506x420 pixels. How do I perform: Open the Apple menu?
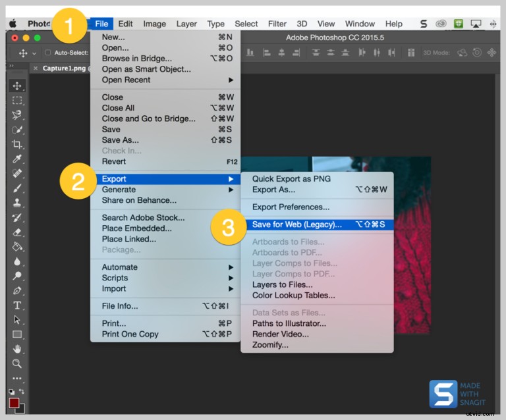click(x=13, y=24)
